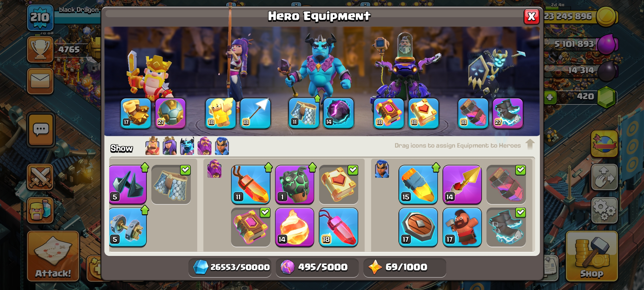Pick the level 17 Hog Rider Puppet
Viewport: 644px width, 290px height.
tap(462, 227)
